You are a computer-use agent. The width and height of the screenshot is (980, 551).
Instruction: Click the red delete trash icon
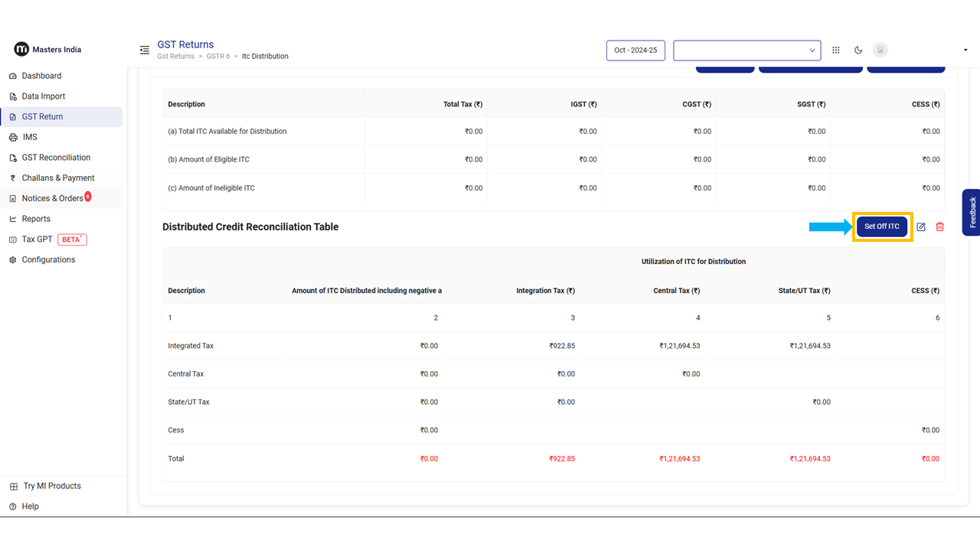[940, 227]
